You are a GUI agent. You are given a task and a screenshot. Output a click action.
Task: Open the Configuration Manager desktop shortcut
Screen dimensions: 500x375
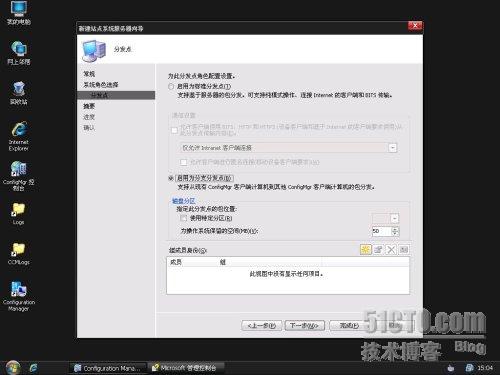coord(19,297)
